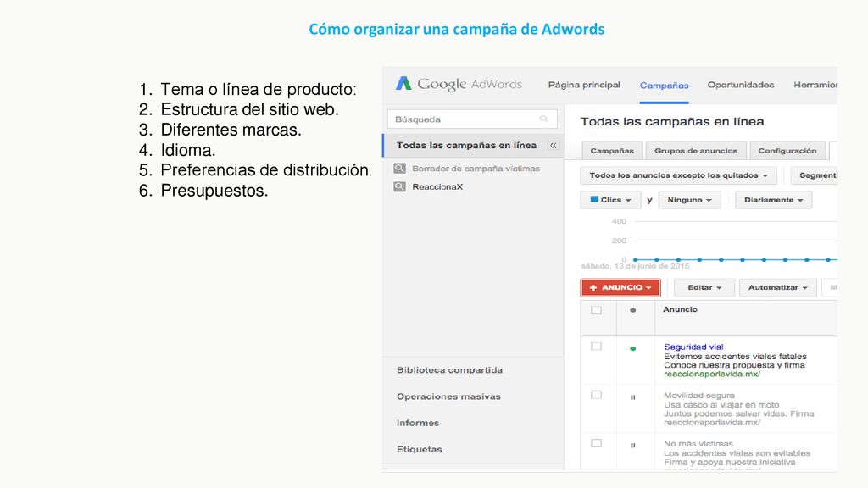Click the text 'Preferencias de distribución.'
868x488 pixels.
[x=266, y=169]
